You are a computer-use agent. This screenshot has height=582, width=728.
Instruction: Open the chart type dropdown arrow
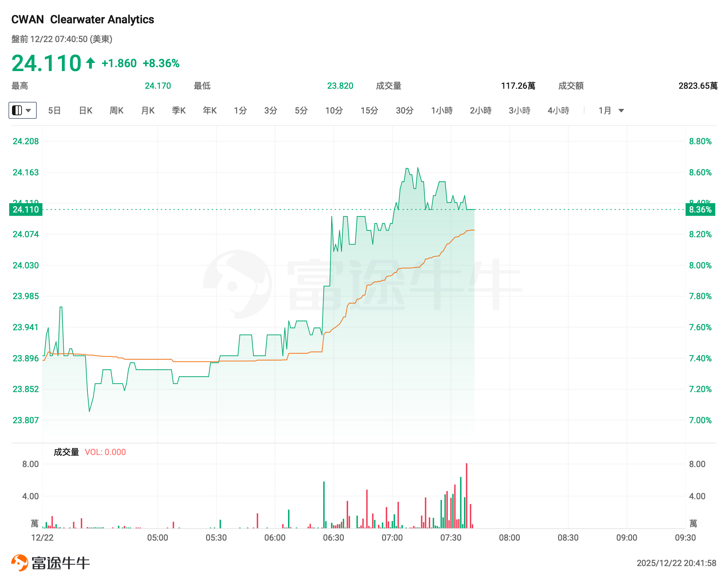[29, 111]
